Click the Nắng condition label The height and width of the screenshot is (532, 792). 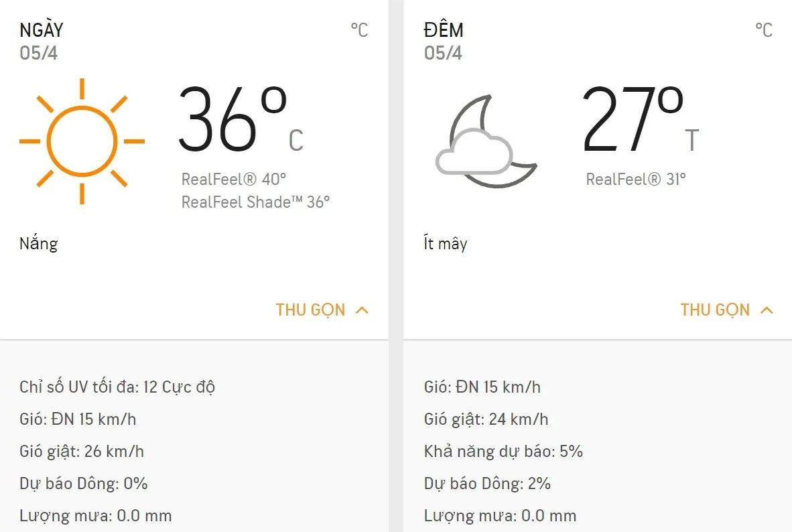38,243
